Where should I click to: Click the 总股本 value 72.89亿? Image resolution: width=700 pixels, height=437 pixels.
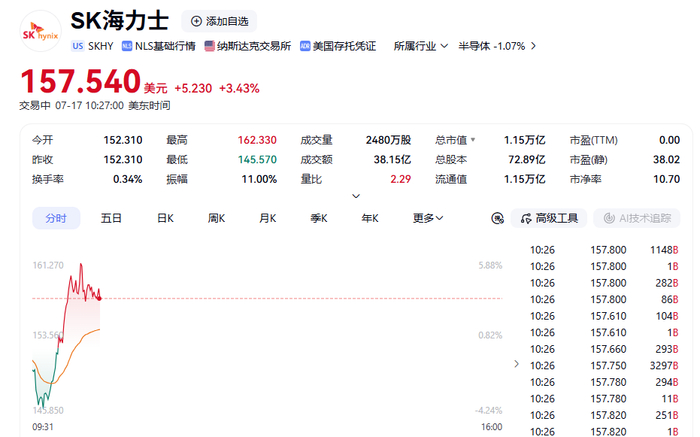[x=527, y=159]
